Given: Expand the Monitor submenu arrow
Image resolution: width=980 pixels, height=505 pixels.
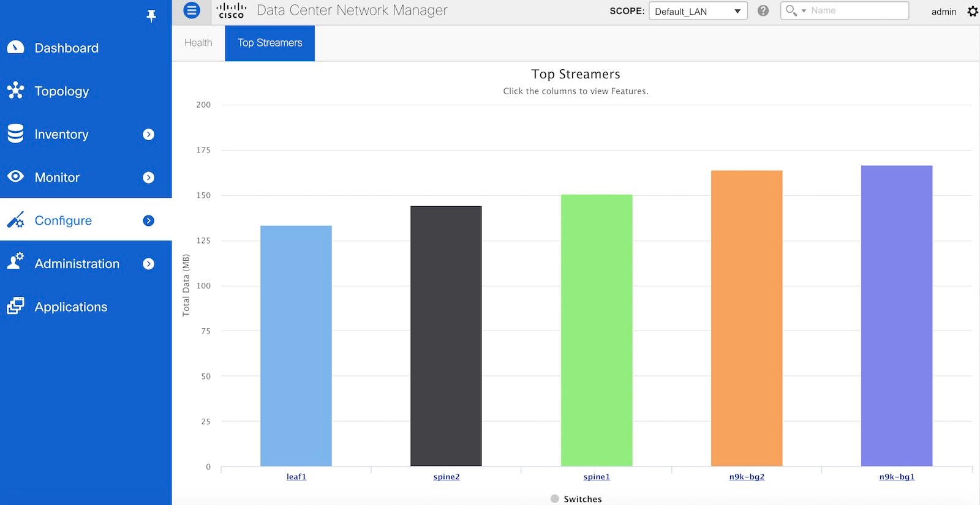Looking at the screenshot, I should [148, 178].
